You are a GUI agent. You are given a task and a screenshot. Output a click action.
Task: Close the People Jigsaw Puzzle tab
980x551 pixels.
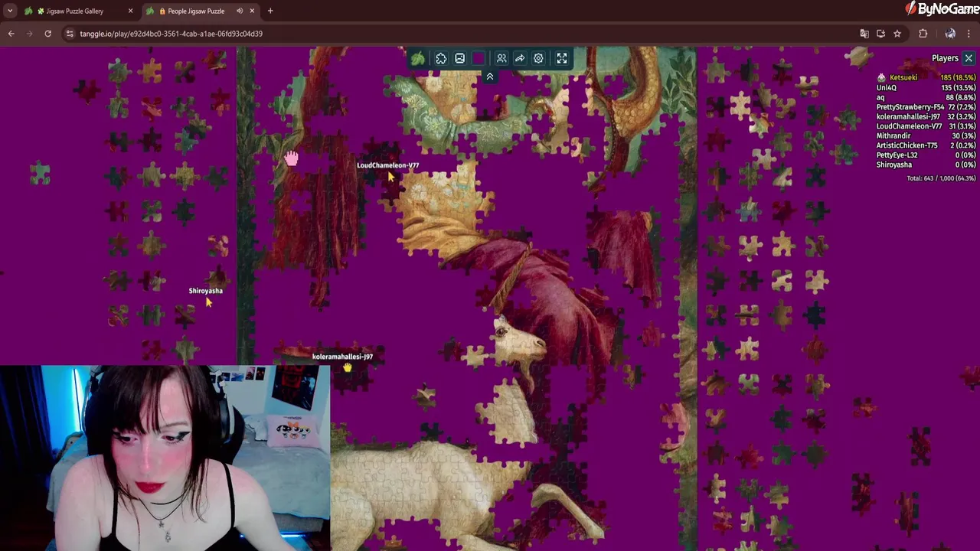click(253, 11)
